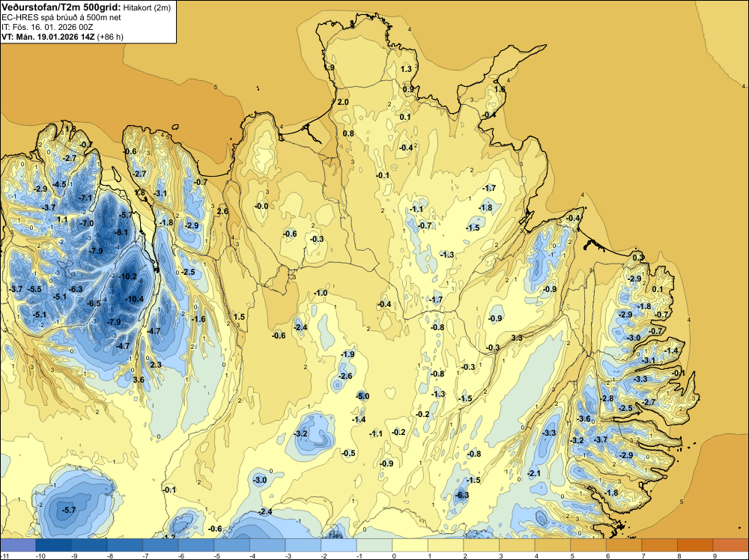Click the 2.3 temperature value
This screenshot has width=749, height=560.
click(156, 365)
